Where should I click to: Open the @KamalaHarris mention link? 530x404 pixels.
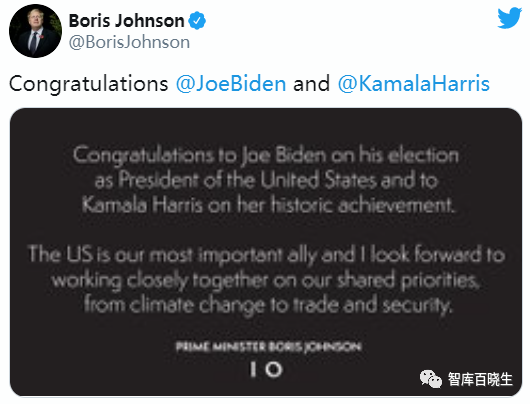[x=414, y=84]
